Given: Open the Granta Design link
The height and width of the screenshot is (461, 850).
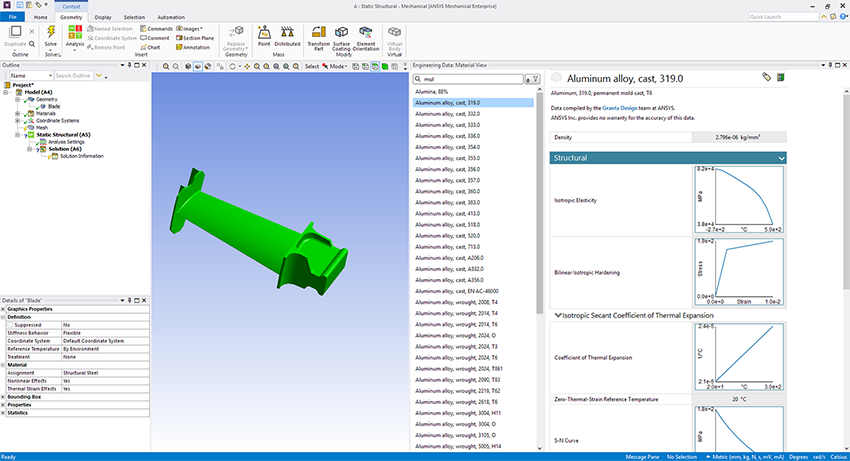Looking at the screenshot, I should pyautogui.click(x=620, y=108).
